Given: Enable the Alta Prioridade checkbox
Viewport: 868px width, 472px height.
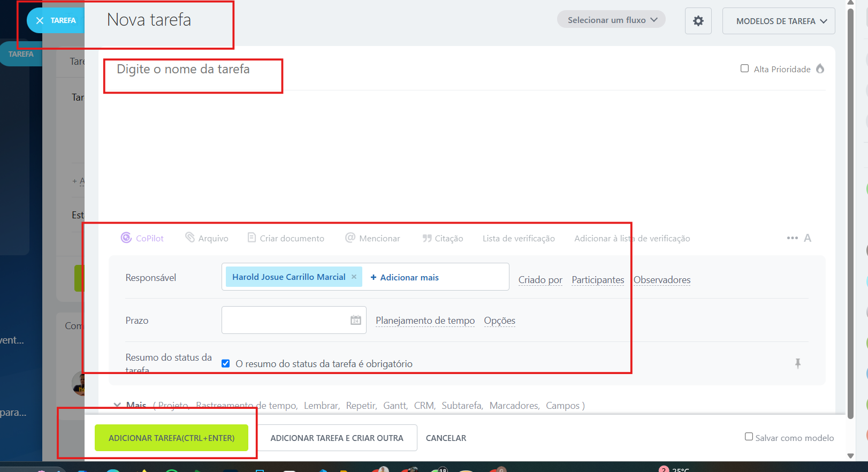Looking at the screenshot, I should click(744, 68).
